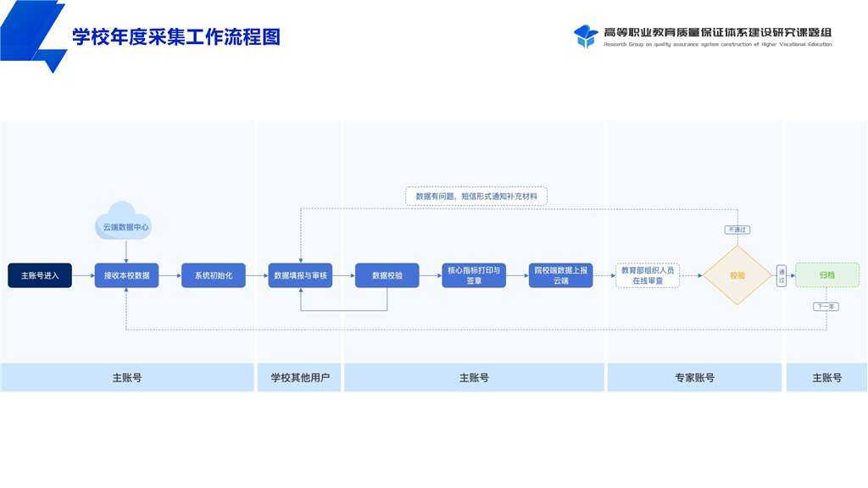
Task: Click the 数据校验 step box
Action: click(x=387, y=275)
